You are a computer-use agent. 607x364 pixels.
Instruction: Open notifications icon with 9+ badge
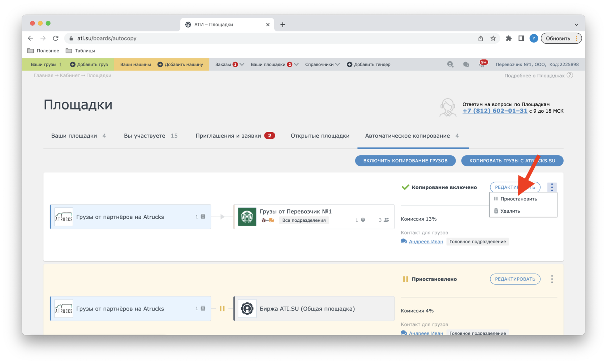482,64
